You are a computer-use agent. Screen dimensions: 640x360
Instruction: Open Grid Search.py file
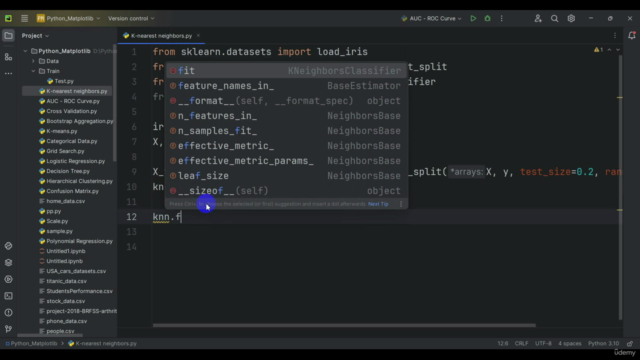[62, 151]
